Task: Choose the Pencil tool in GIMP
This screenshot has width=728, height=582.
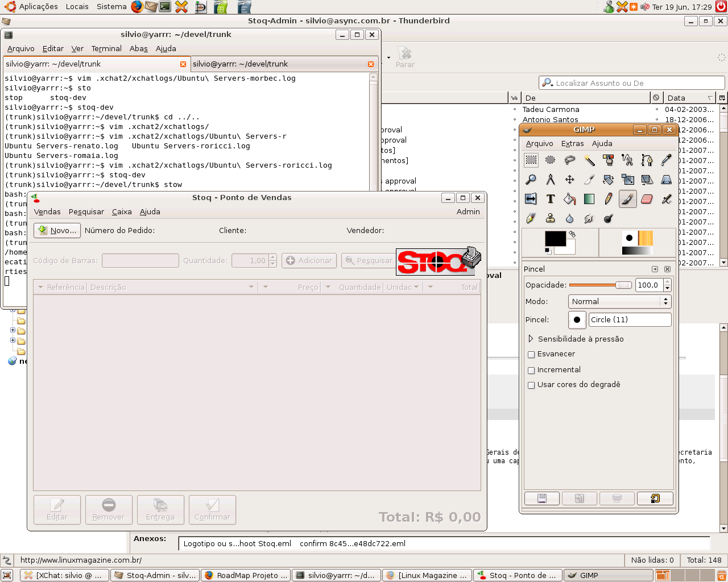Action: coord(608,199)
